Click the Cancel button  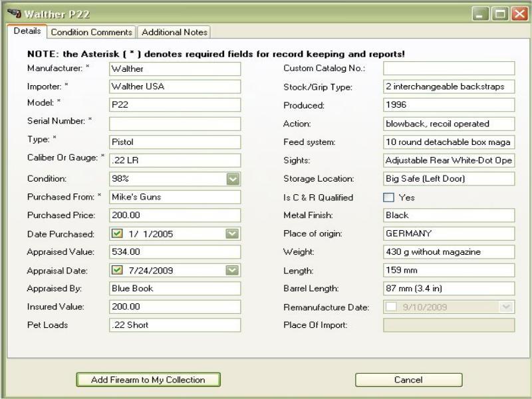[408, 380]
